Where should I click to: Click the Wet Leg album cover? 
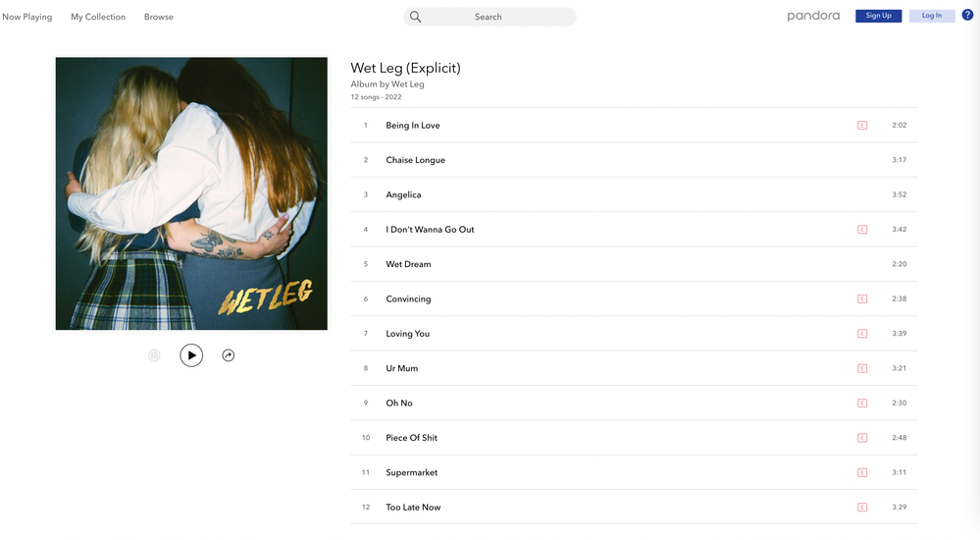click(x=191, y=193)
